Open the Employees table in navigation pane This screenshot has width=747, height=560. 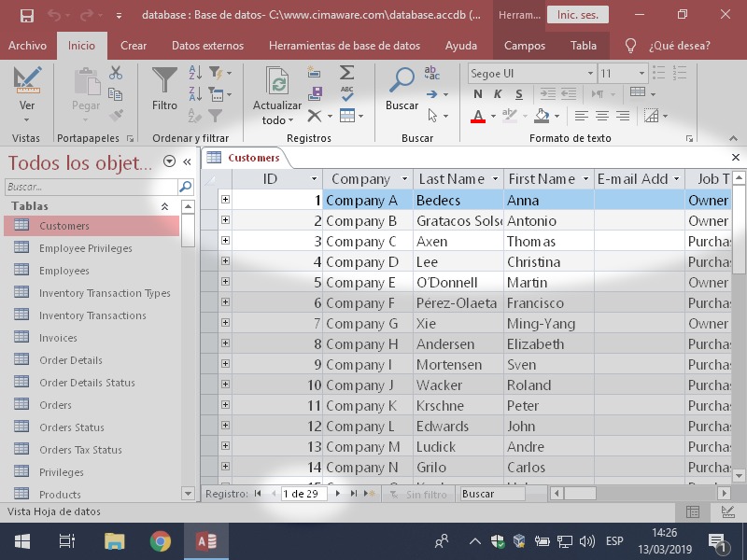64,271
